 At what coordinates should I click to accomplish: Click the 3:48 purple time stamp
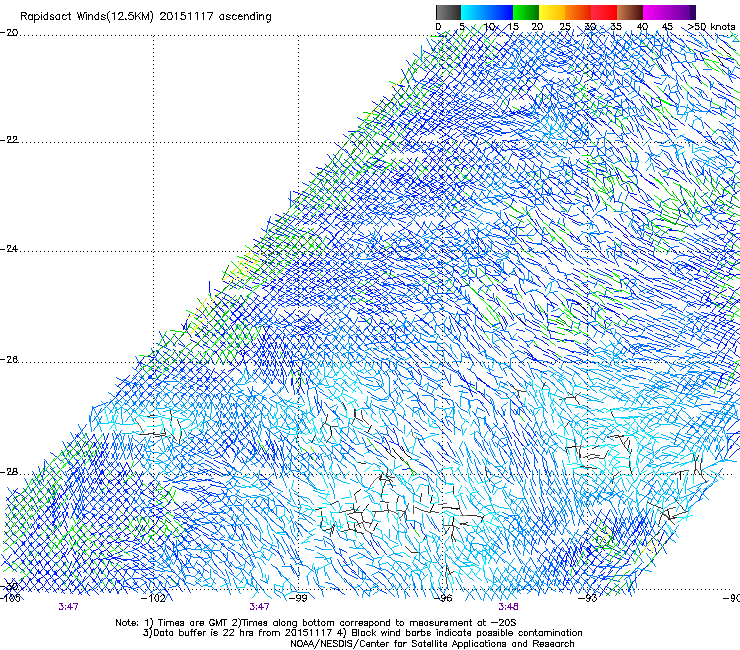(x=508, y=607)
